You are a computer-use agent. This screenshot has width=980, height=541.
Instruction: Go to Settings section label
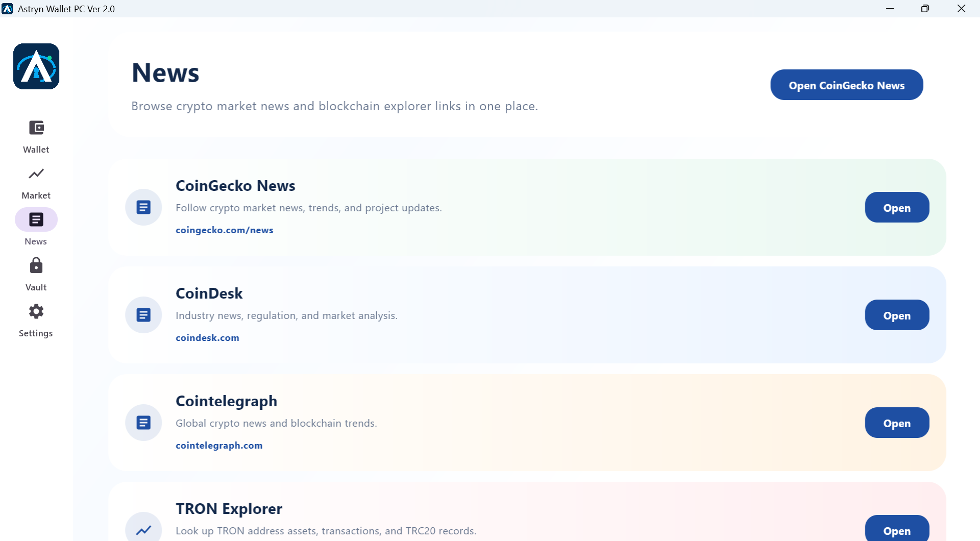click(36, 333)
